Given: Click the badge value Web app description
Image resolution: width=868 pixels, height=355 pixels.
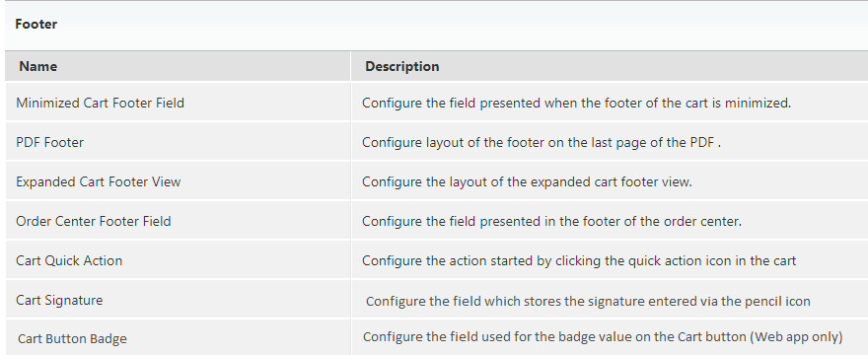Looking at the screenshot, I should click(603, 336).
